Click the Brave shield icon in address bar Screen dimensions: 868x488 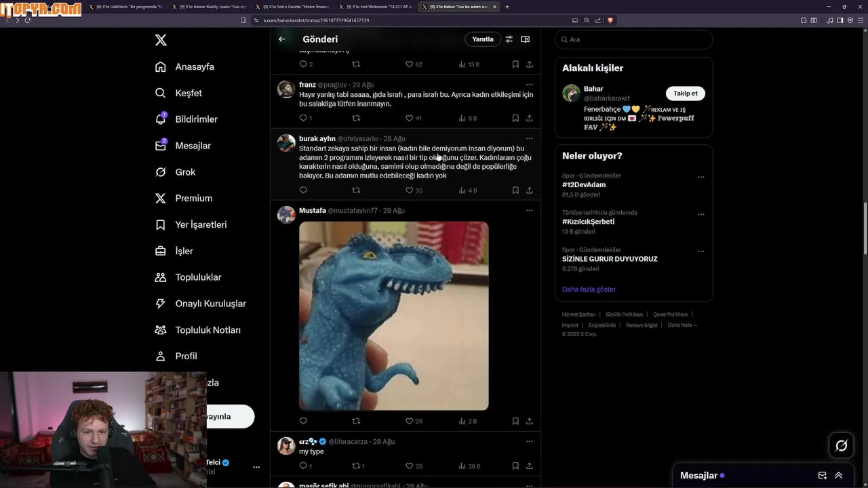pyautogui.click(x=610, y=20)
